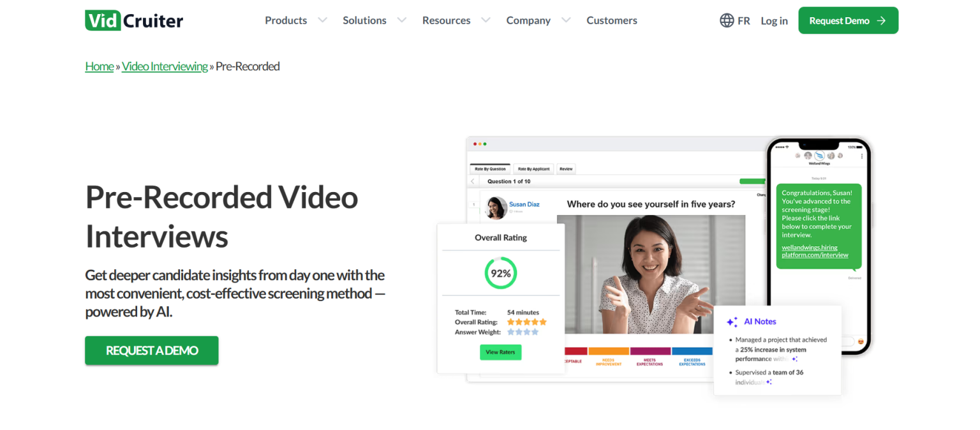
Task: Click the orange Needs Improvement color bar
Action: pyautogui.click(x=609, y=351)
